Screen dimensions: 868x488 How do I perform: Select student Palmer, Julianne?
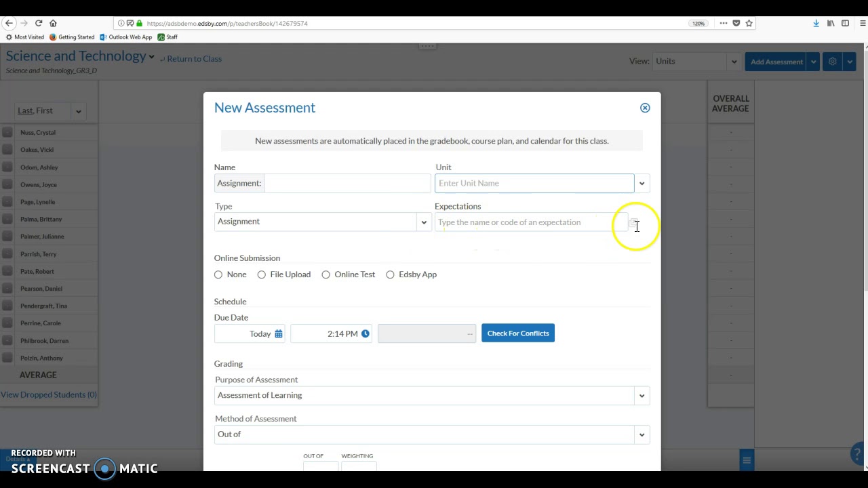pos(42,237)
